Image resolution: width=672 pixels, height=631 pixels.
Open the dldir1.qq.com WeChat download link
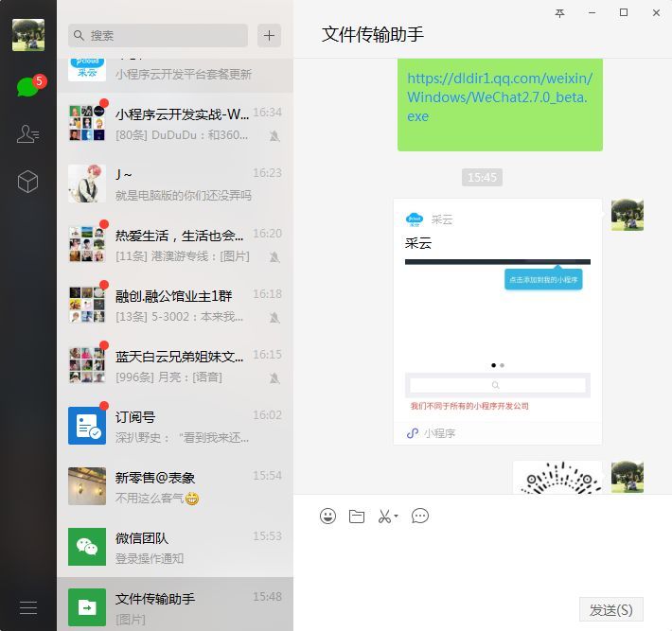(x=500, y=96)
